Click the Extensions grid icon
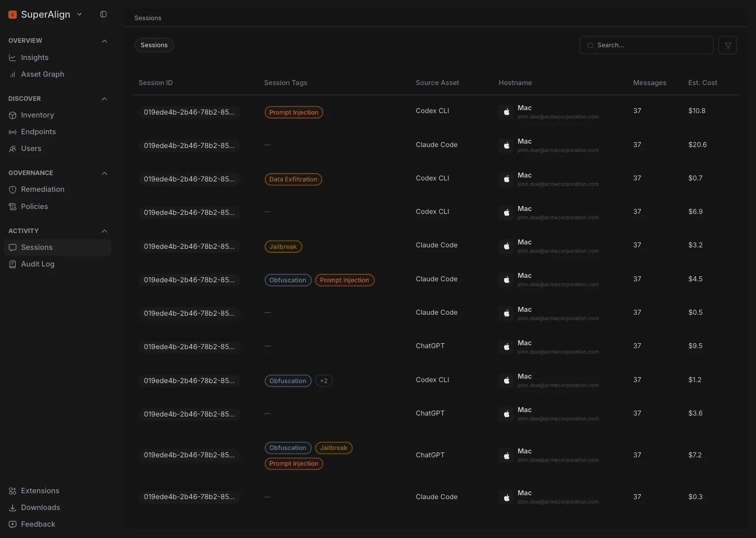Screen dimensions: 756x538 point(13,491)
